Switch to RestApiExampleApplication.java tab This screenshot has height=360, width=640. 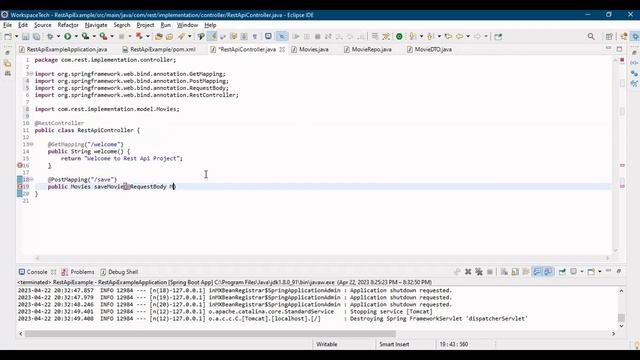coord(63,49)
